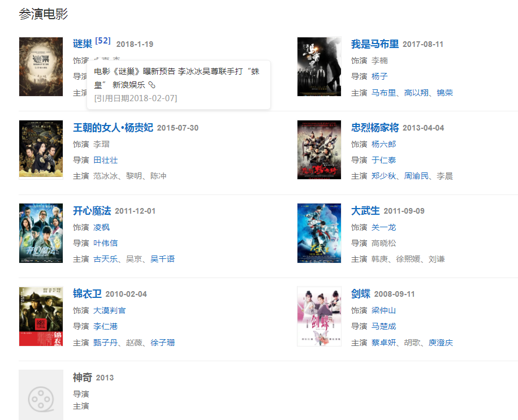Open reference citation [52]
Screen dimensions: 518x420
pyautogui.click(x=103, y=41)
